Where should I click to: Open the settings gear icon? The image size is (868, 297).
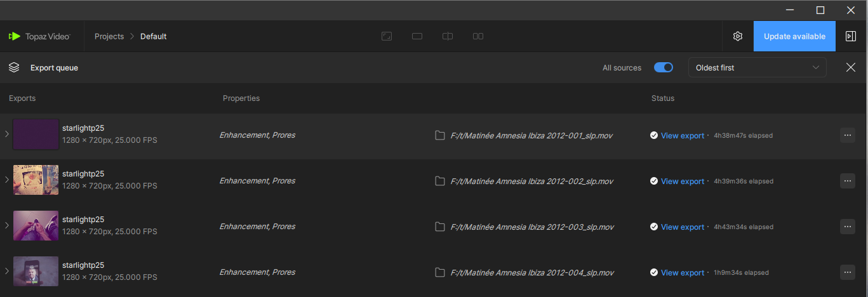[x=737, y=36]
